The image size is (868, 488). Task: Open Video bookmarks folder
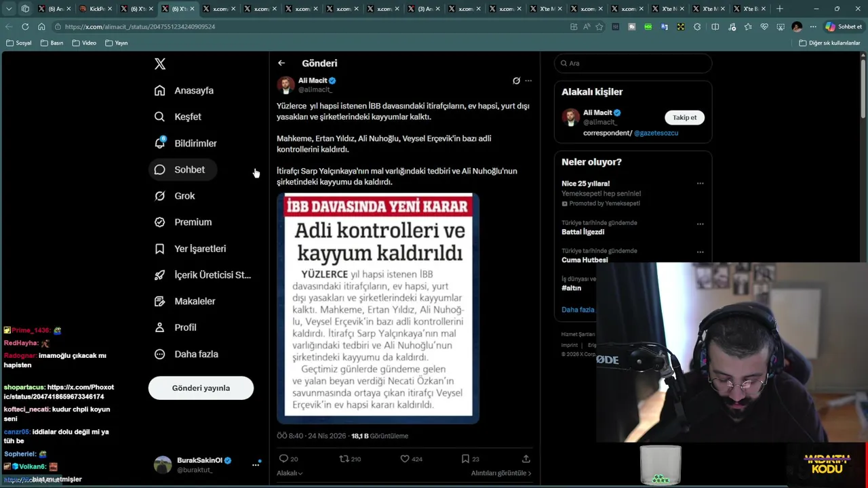click(84, 43)
